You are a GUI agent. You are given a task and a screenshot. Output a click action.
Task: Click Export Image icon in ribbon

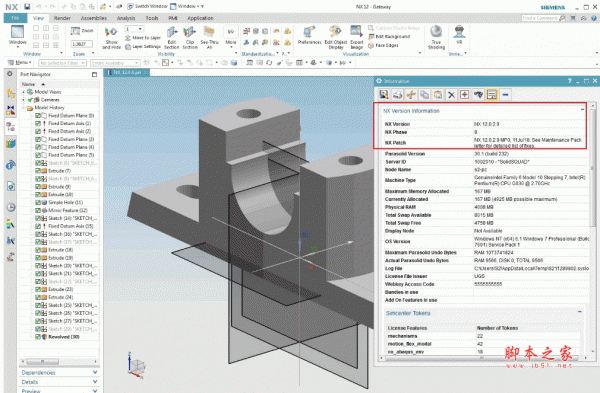point(356,38)
